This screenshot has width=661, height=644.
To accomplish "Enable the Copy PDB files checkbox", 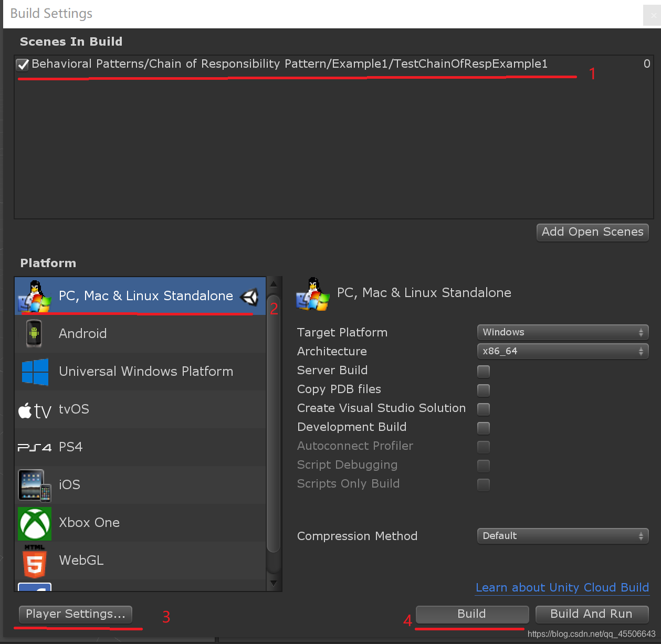I will click(484, 390).
